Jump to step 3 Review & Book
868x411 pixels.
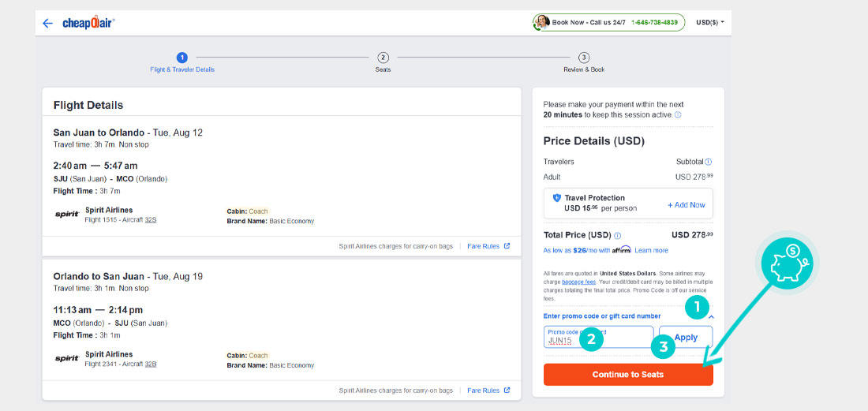tap(583, 62)
